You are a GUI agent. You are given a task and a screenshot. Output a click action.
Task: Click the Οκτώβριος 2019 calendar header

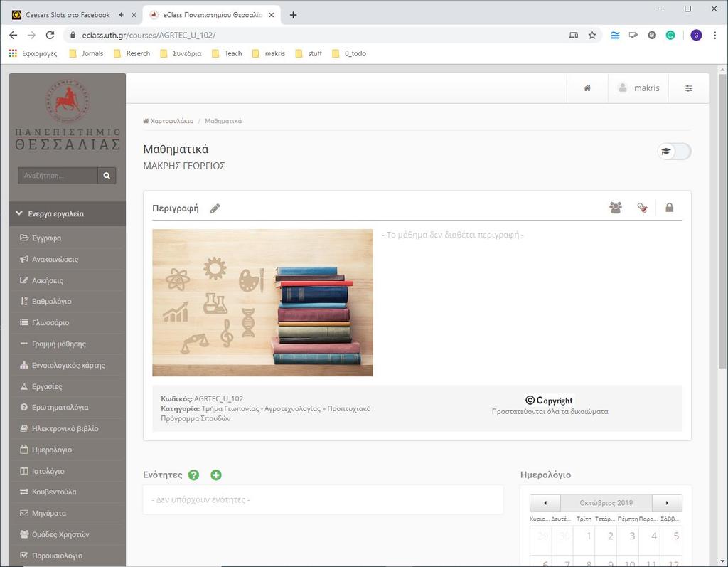[606, 503]
